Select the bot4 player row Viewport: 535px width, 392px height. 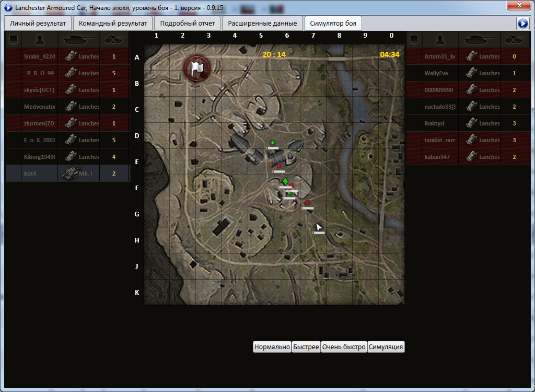(x=67, y=174)
